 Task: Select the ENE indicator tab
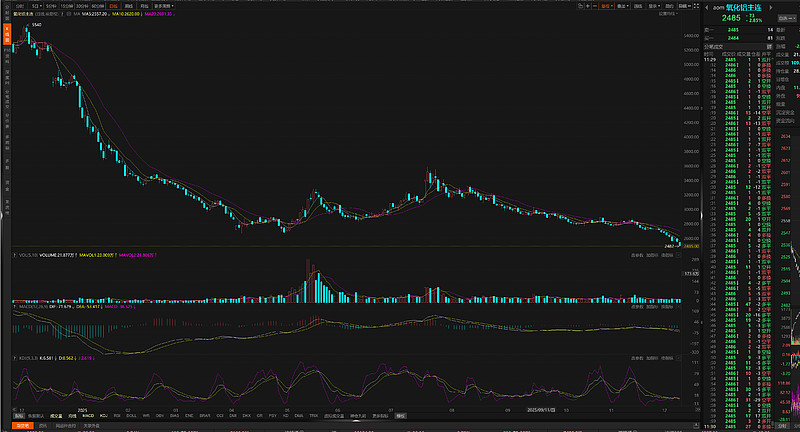(x=189, y=416)
